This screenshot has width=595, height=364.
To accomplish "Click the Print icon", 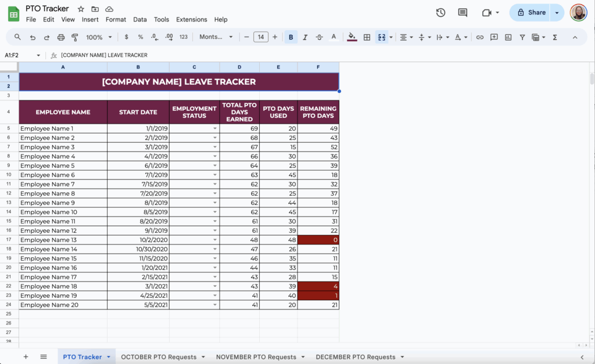I will (x=61, y=36).
